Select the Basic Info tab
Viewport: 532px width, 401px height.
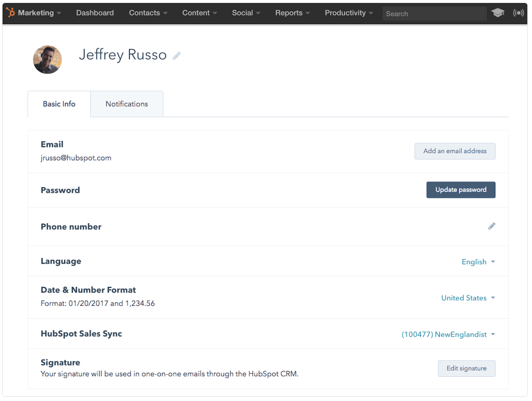[x=59, y=104]
